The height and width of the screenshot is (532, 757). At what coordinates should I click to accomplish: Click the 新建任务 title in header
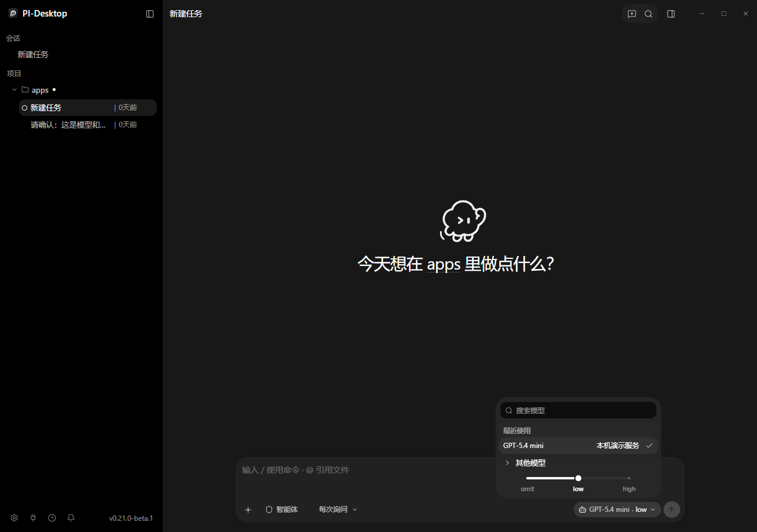click(x=186, y=14)
